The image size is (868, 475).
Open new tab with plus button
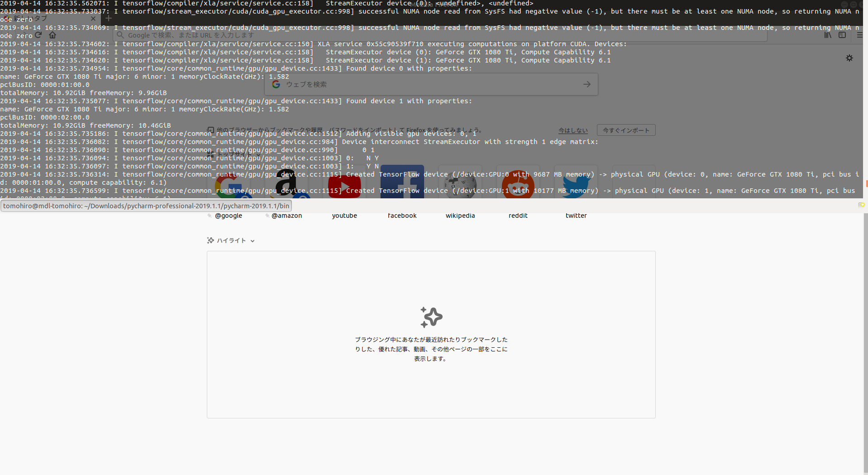tap(108, 19)
